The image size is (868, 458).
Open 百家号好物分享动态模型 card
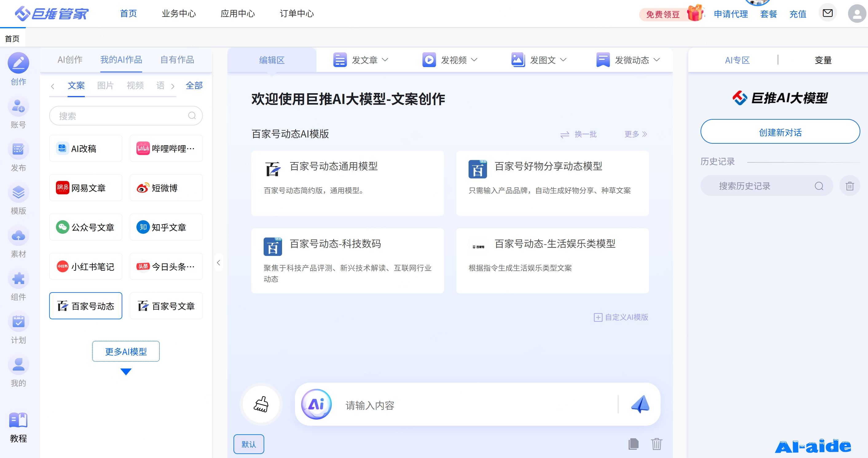(x=552, y=183)
